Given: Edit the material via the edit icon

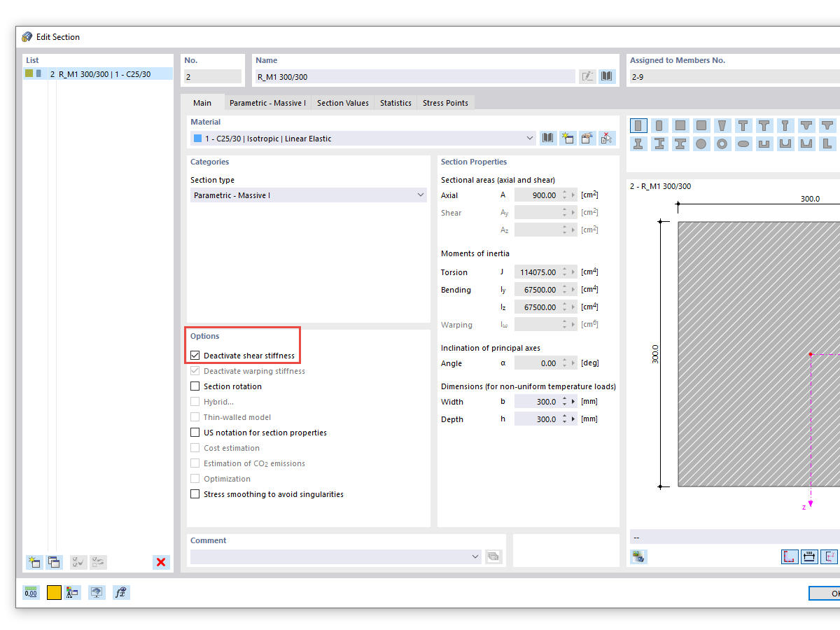Looking at the screenshot, I should 587,138.
